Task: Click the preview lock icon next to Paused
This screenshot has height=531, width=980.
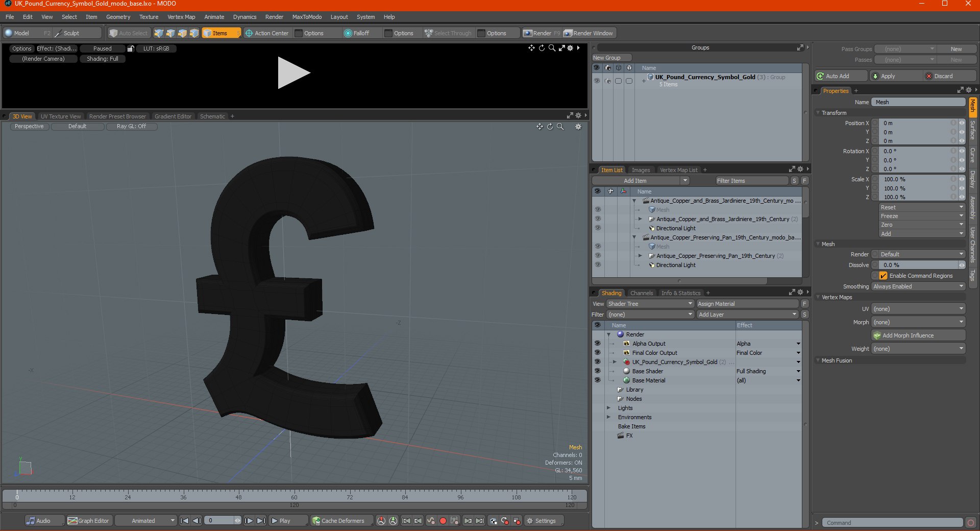Action: (x=131, y=49)
